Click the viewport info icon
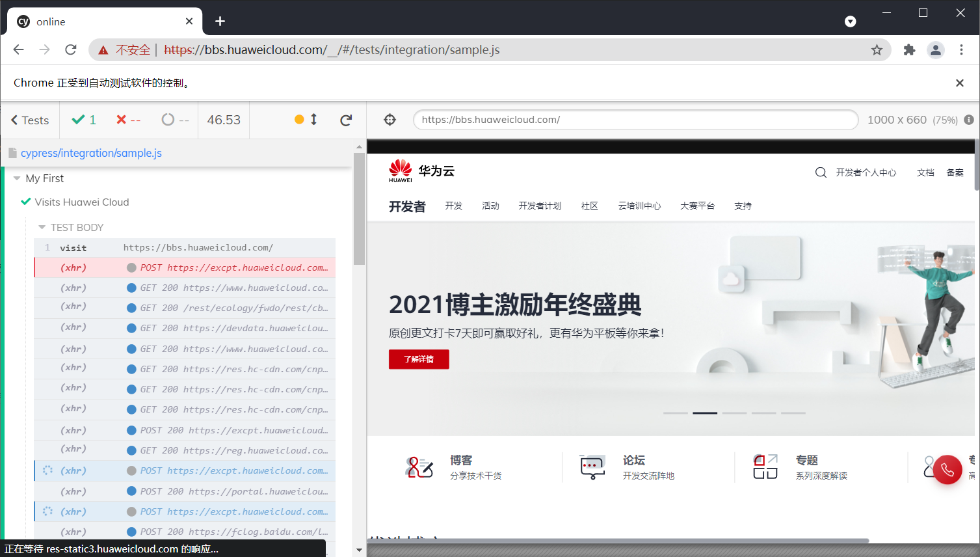Viewport: 980px width, 557px height. [x=969, y=120]
